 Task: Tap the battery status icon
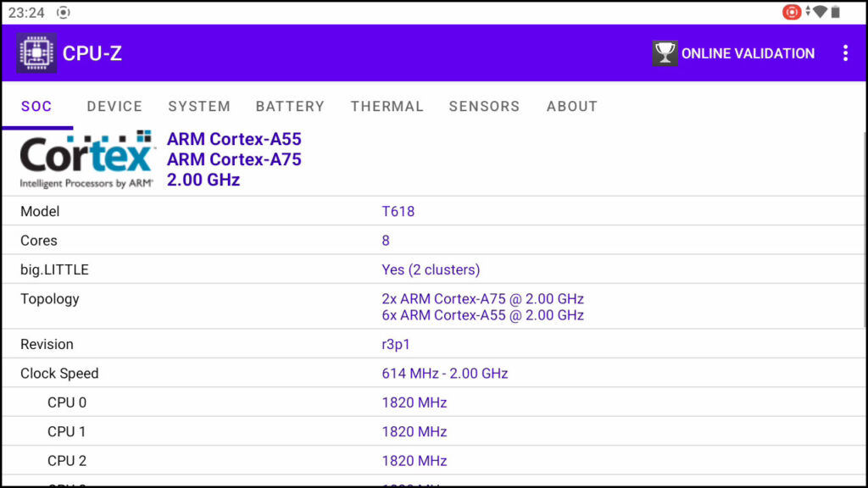pos(836,12)
